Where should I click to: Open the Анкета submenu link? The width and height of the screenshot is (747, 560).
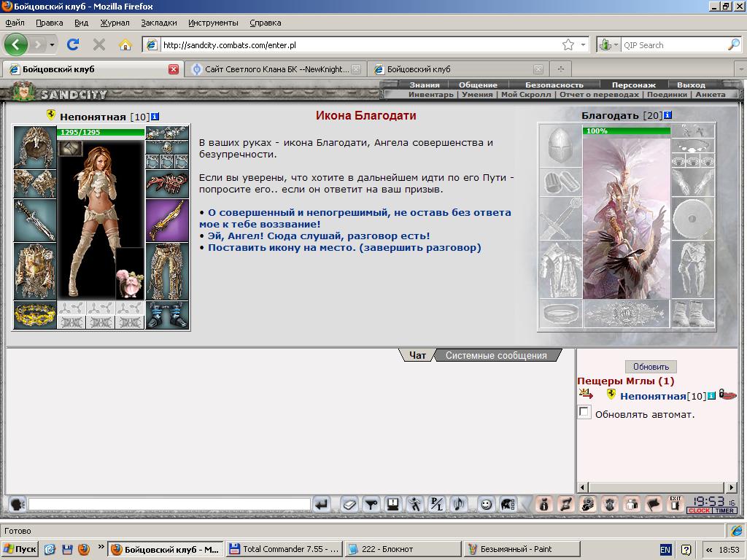[x=711, y=94]
